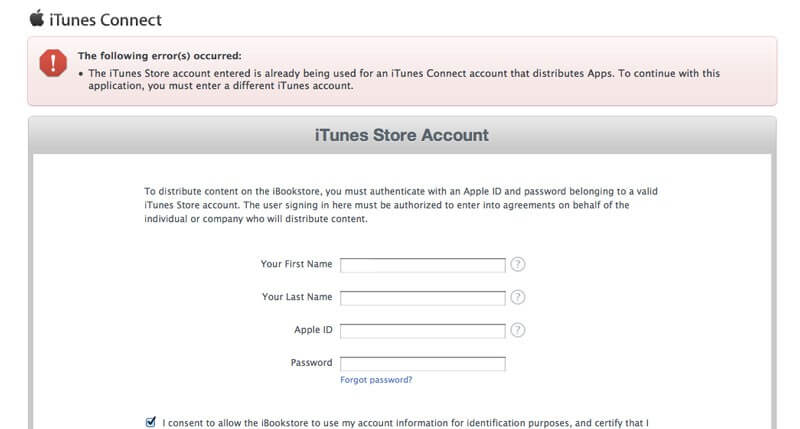The image size is (800, 429).
Task: Focus the Your Last Name input field
Action: coord(422,298)
